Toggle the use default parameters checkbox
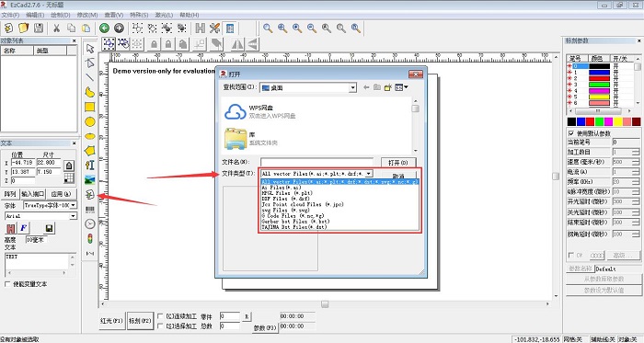644x343 pixels. pyautogui.click(x=571, y=133)
